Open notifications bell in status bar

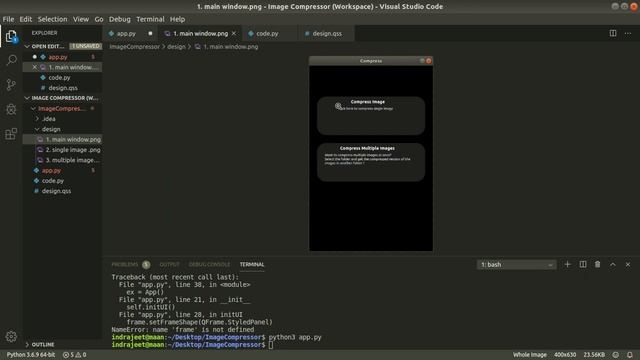(x=630, y=355)
